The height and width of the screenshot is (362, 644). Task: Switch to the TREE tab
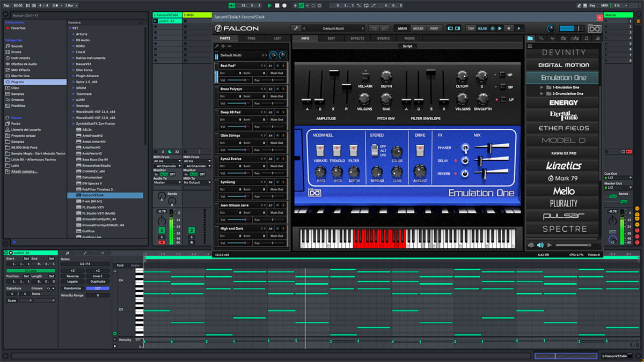pos(251,39)
